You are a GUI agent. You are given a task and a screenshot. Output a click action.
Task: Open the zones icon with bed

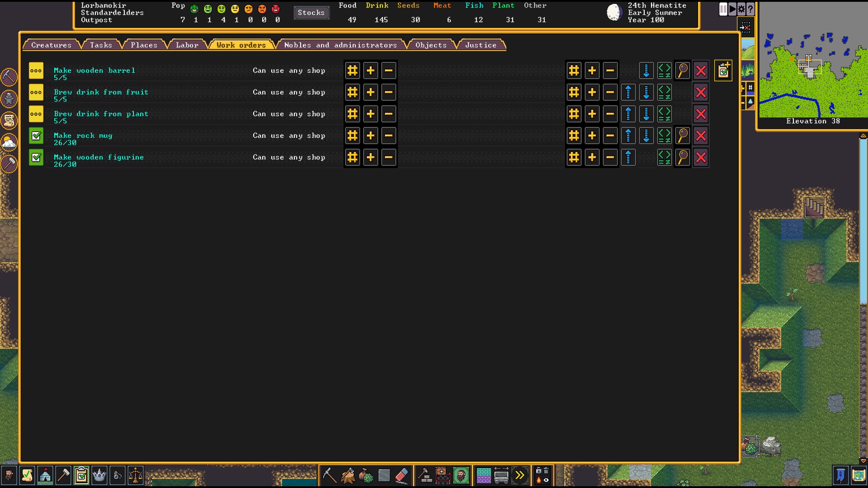tap(443, 475)
